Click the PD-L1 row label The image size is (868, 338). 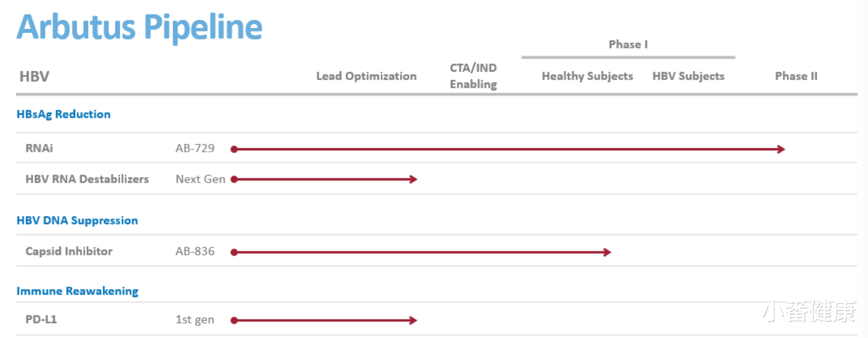coord(41,319)
